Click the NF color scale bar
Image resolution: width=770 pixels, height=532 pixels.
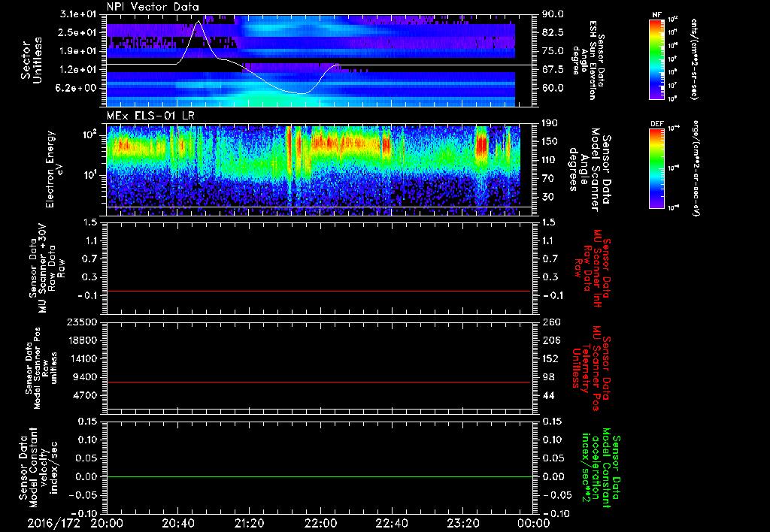(x=654, y=59)
